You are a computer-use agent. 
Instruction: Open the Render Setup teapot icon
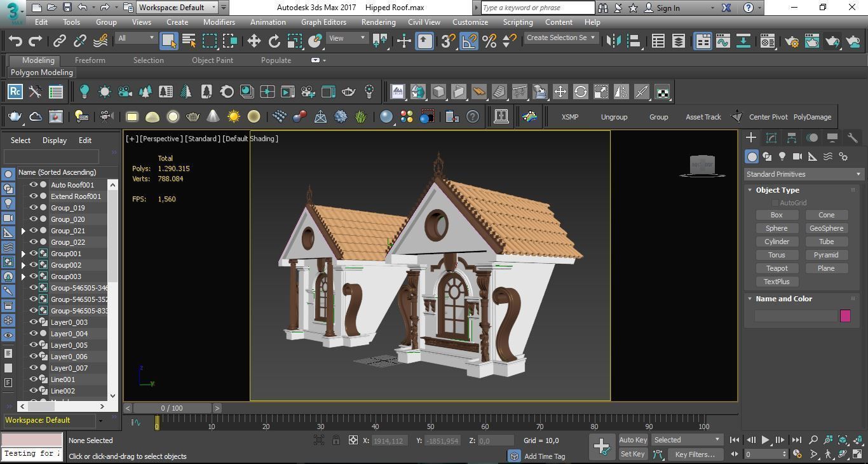pyautogui.click(x=792, y=41)
